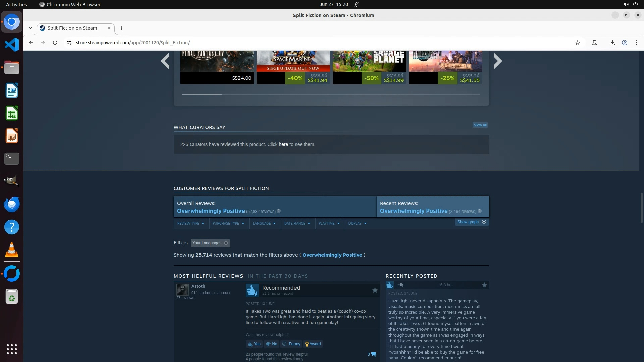Open comments bubble on Astoth's review
The image size is (644, 362).
372,354
